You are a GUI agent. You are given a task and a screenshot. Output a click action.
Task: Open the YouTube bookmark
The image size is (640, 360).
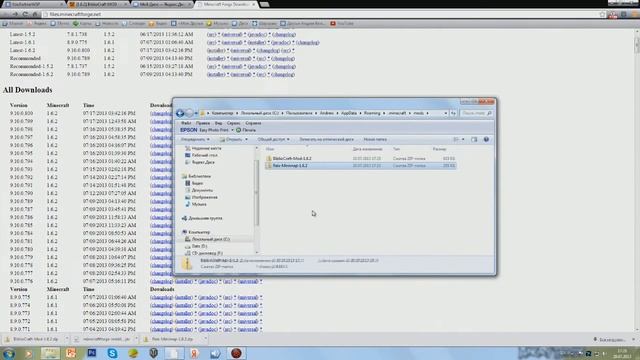coord(342,24)
